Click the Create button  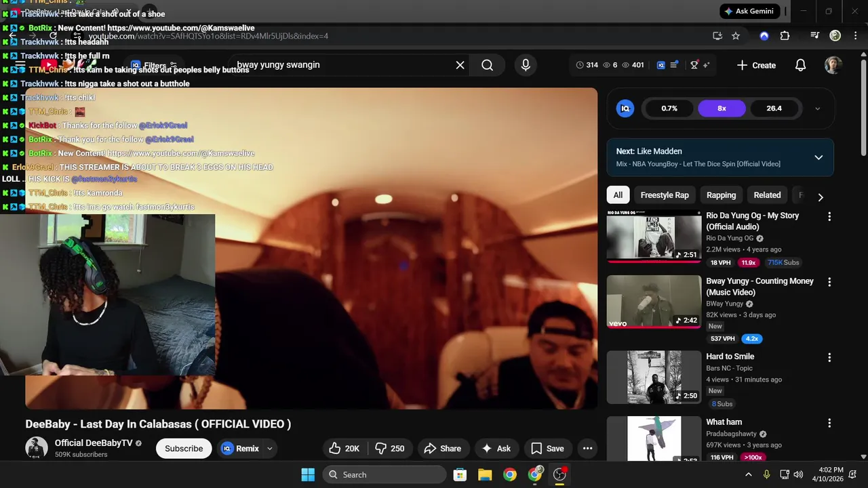(756, 65)
